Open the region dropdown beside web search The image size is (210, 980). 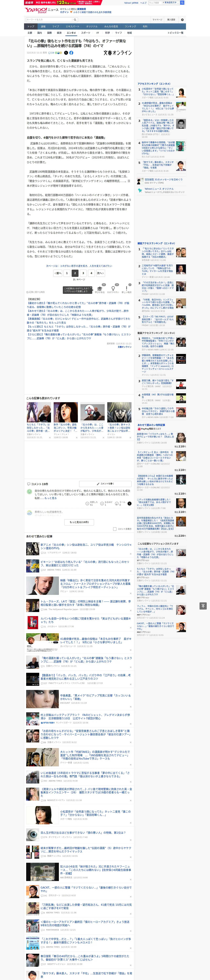pyautogui.click(x=171, y=3)
